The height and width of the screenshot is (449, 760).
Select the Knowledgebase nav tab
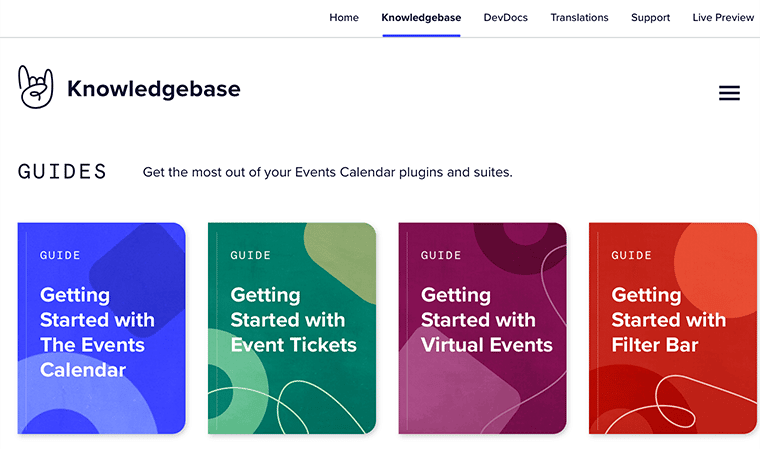[x=421, y=17]
